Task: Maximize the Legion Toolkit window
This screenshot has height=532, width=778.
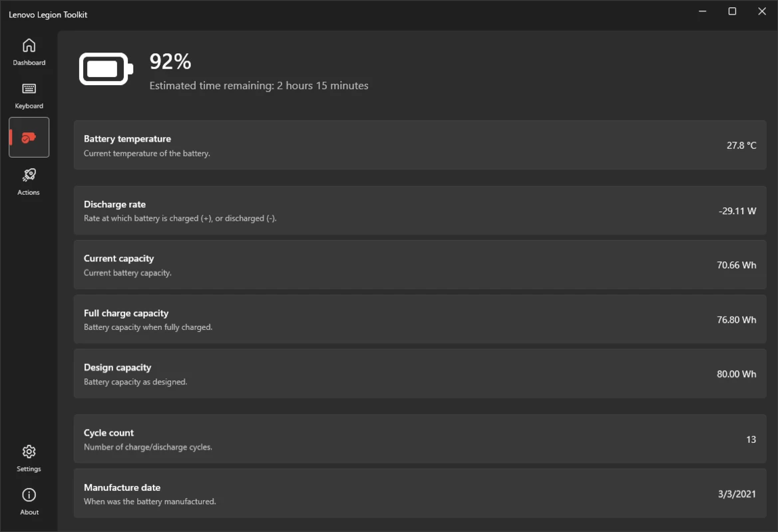Action: pyautogui.click(x=732, y=11)
